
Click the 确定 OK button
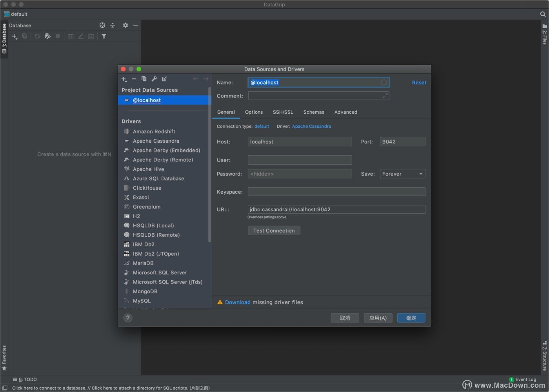tap(411, 318)
